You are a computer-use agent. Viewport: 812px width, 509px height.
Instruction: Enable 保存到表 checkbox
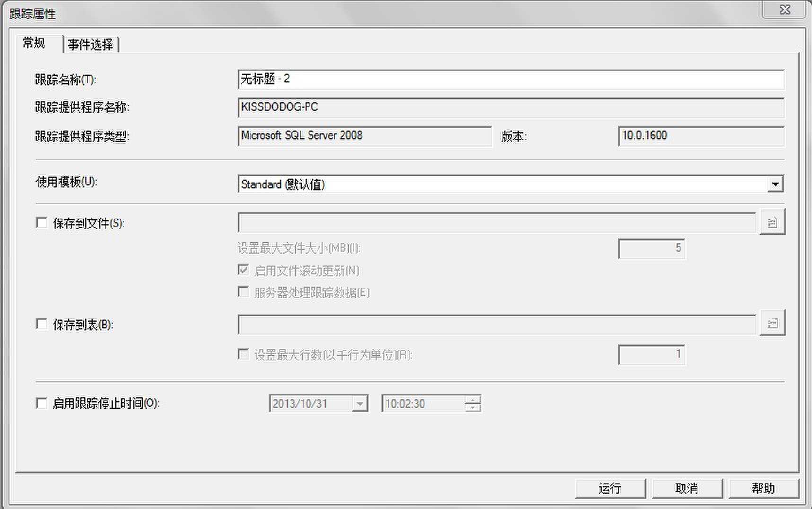41,324
